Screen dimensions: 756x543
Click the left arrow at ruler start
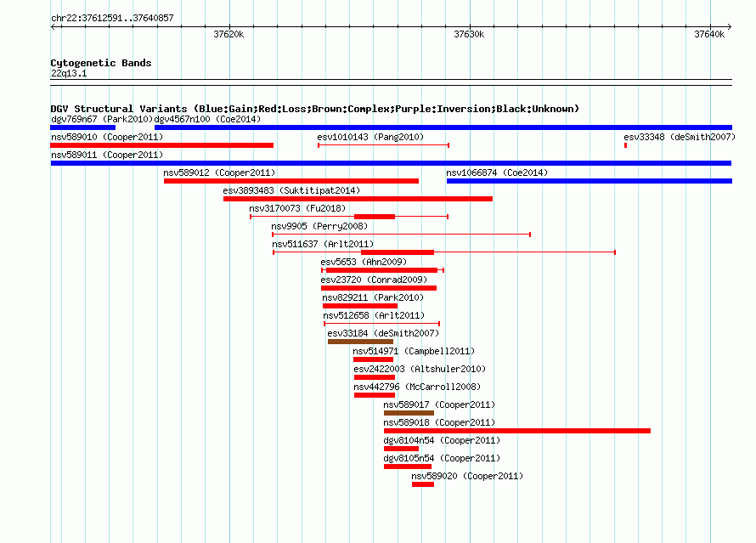coord(54,27)
